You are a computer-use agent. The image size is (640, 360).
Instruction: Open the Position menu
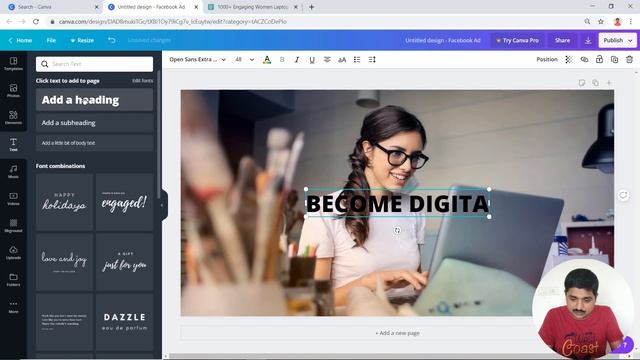coord(547,60)
